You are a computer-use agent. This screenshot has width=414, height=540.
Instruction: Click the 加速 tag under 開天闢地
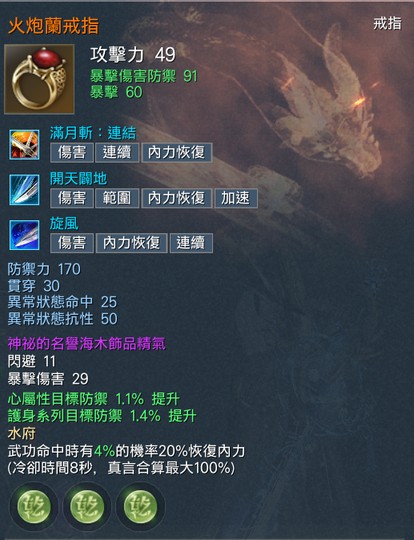[x=236, y=198]
